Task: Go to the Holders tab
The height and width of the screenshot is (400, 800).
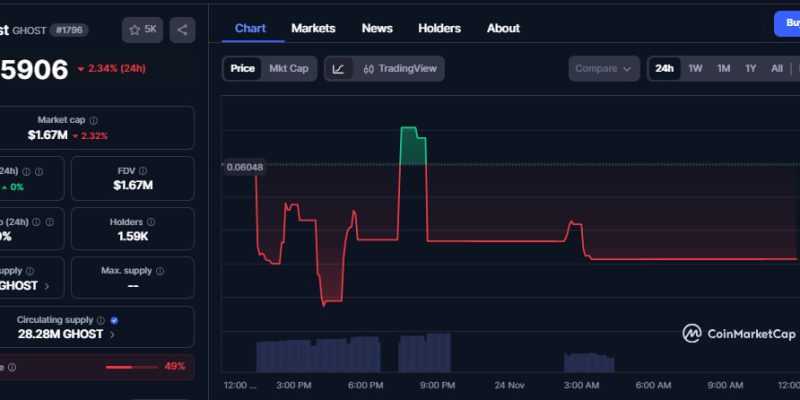Action: click(440, 28)
